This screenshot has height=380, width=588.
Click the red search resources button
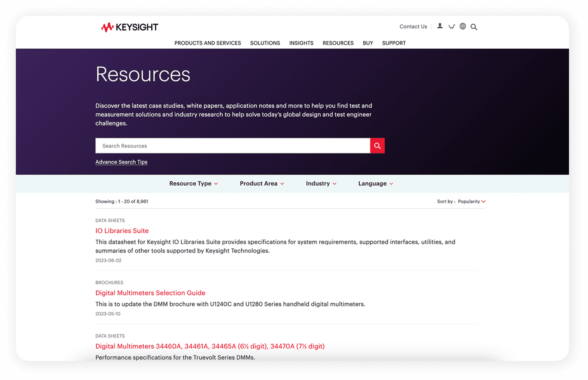[377, 146]
